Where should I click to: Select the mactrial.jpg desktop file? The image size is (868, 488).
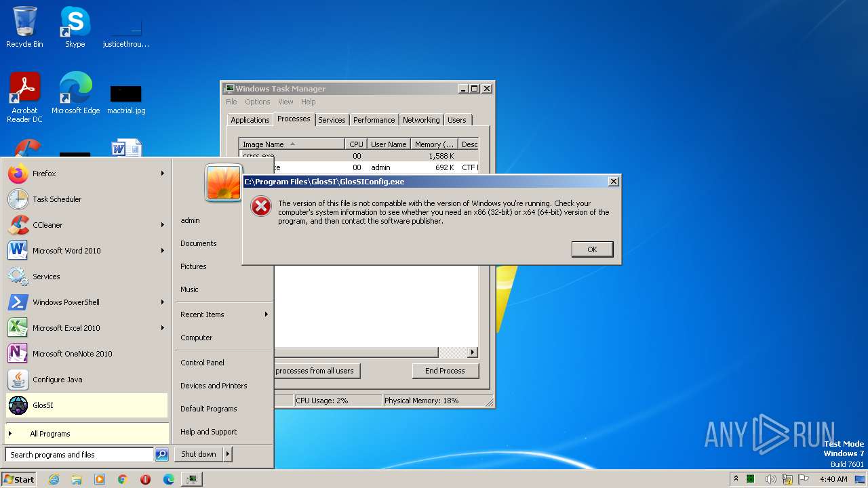pyautogui.click(x=126, y=98)
